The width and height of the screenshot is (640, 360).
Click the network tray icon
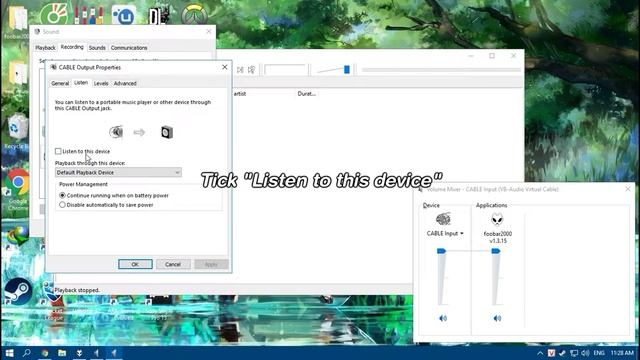point(574,353)
